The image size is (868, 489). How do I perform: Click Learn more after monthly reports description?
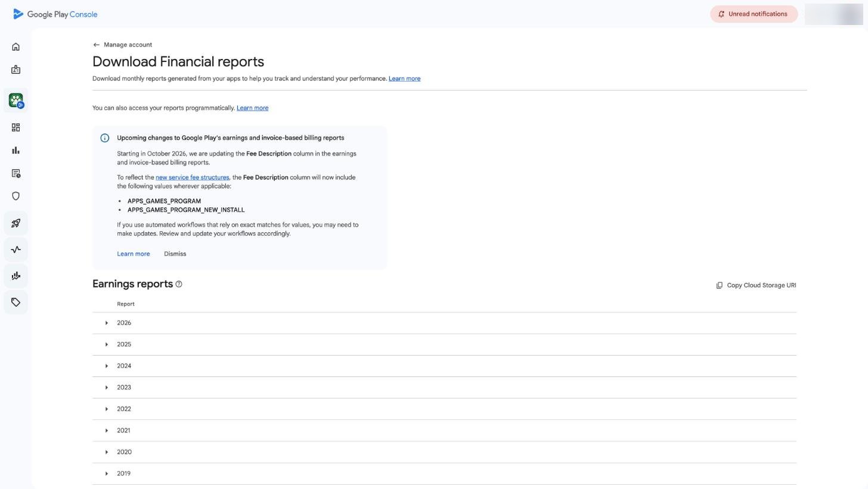point(404,79)
